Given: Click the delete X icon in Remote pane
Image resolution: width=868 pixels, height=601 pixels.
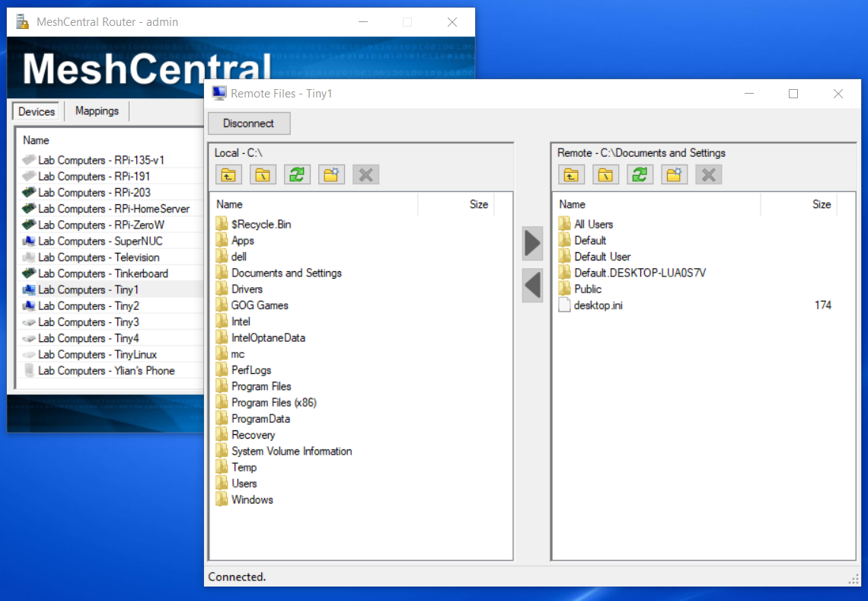Looking at the screenshot, I should click(709, 175).
